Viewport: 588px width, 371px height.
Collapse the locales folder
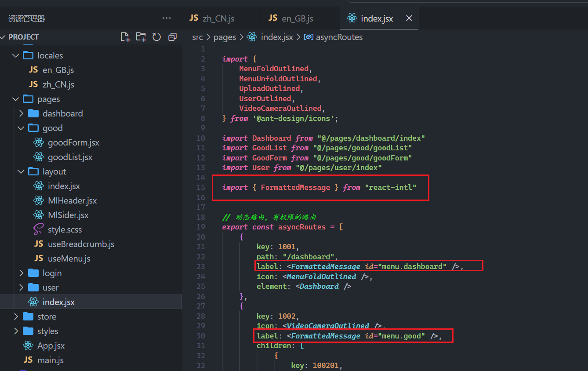coord(16,55)
